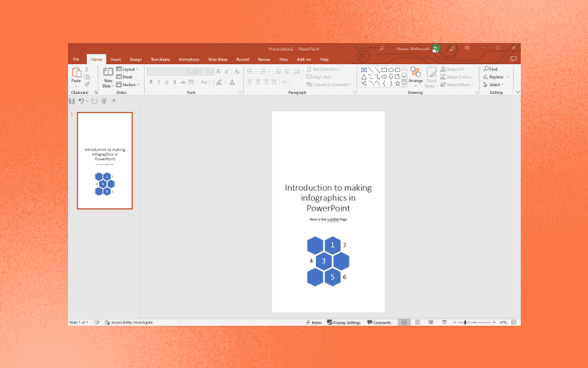Viewport: 588px width, 368px height.
Task: Toggle Align Left paragraph alignment
Action: pos(249,82)
